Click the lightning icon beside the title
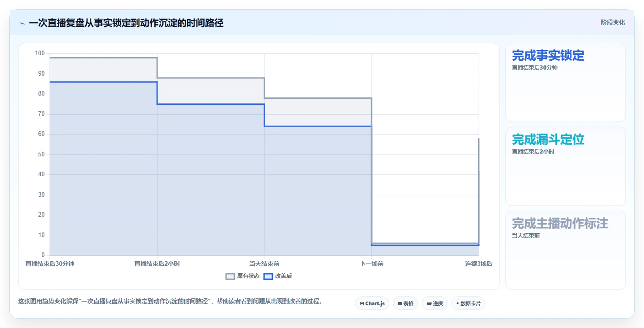The width and height of the screenshot is (644, 328). click(x=22, y=23)
